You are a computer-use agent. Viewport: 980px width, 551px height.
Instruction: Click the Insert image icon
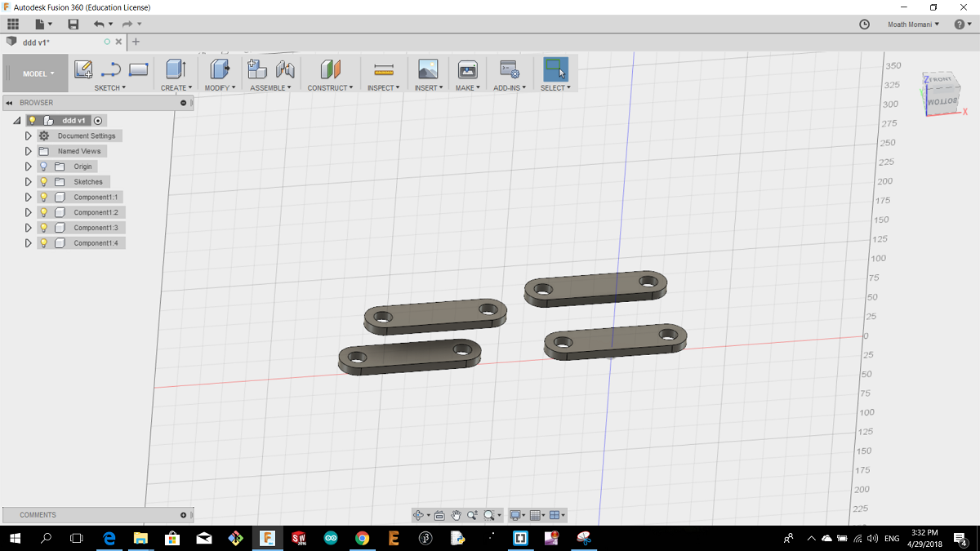pyautogui.click(x=428, y=69)
